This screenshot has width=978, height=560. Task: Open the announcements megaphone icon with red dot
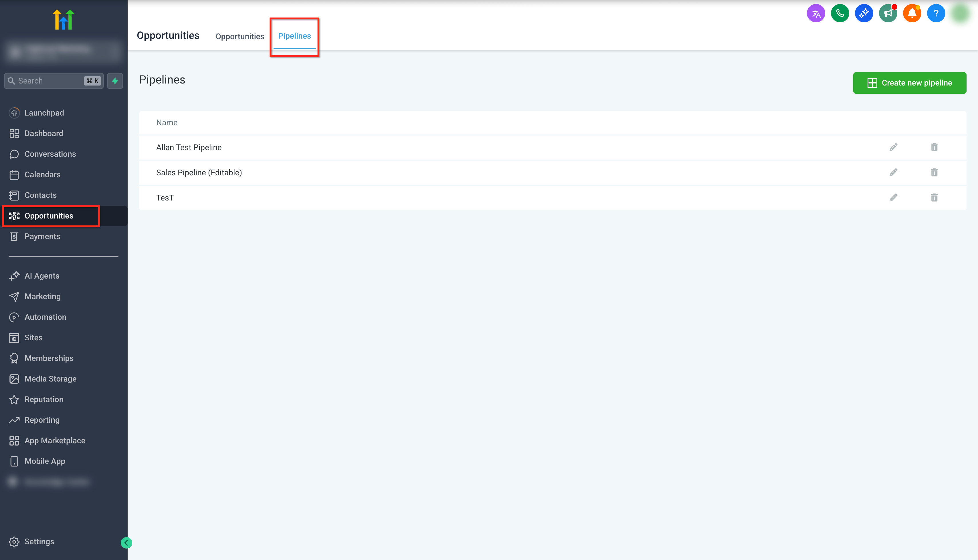pos(888,13)
